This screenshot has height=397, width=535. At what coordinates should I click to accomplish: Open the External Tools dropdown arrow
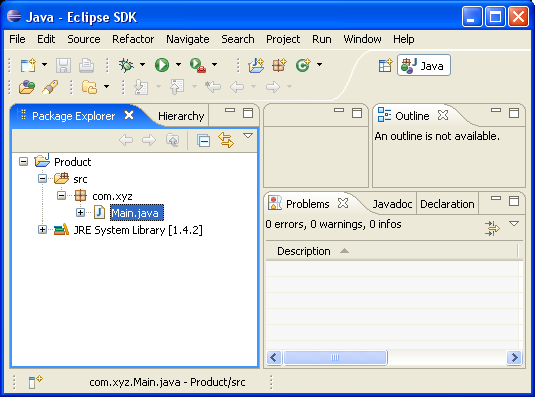point(214,64)
